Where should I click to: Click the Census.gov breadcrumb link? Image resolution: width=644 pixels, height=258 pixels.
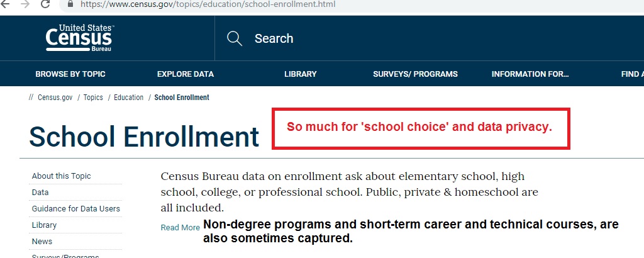coord(55,98)
